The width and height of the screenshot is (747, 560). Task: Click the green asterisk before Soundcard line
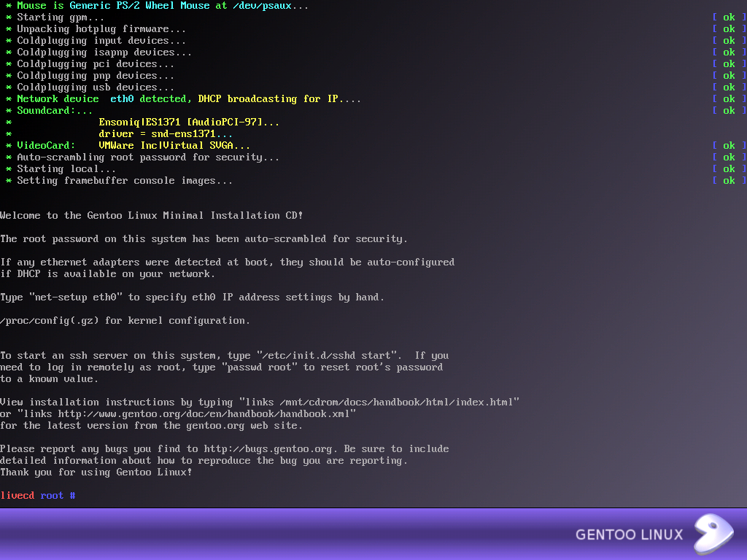tap(8, 111)
